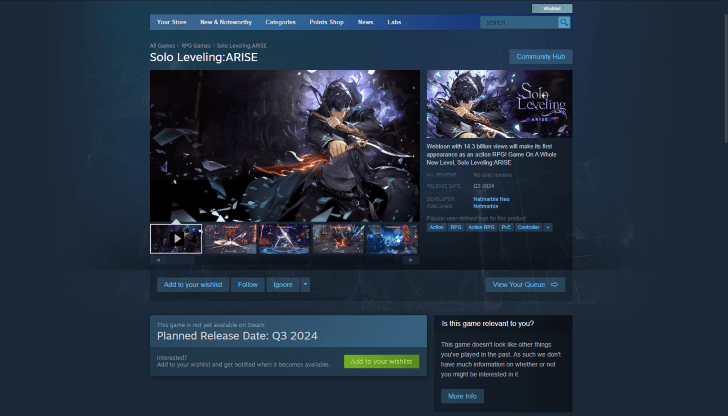Click View Your Queue button
Viewport: 728px width, 416px height.
point(526,285)
